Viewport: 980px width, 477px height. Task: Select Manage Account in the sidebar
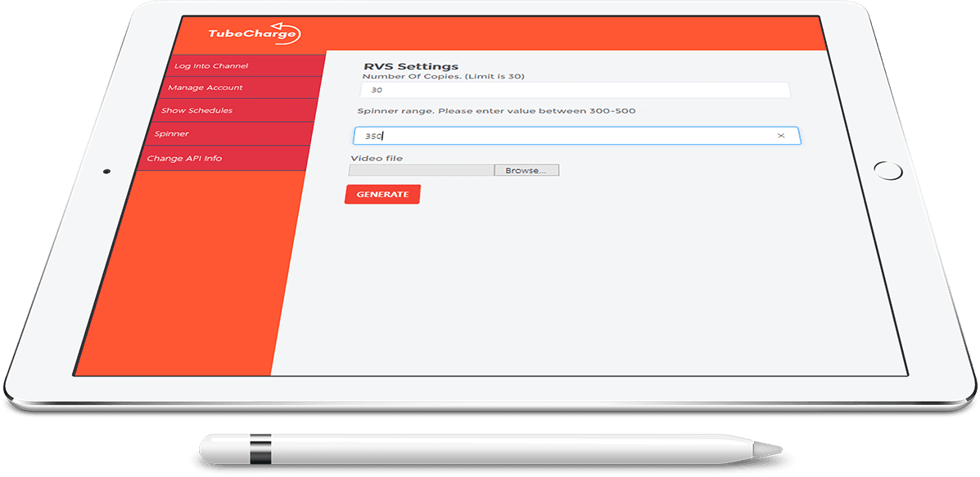click(242, 88)
